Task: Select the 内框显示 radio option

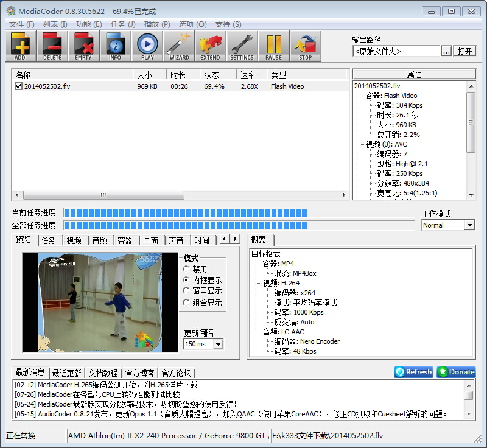Action: click(186, 279)
